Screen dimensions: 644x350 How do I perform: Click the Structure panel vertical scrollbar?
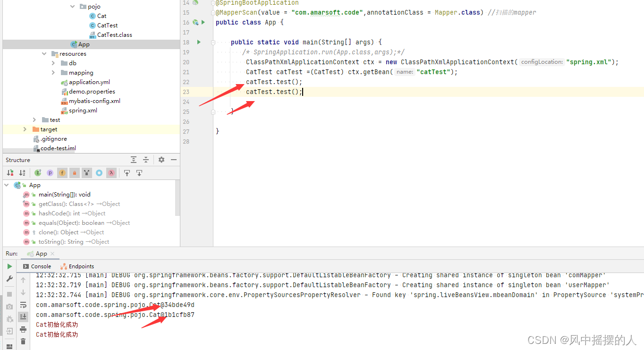click(178, 197)
